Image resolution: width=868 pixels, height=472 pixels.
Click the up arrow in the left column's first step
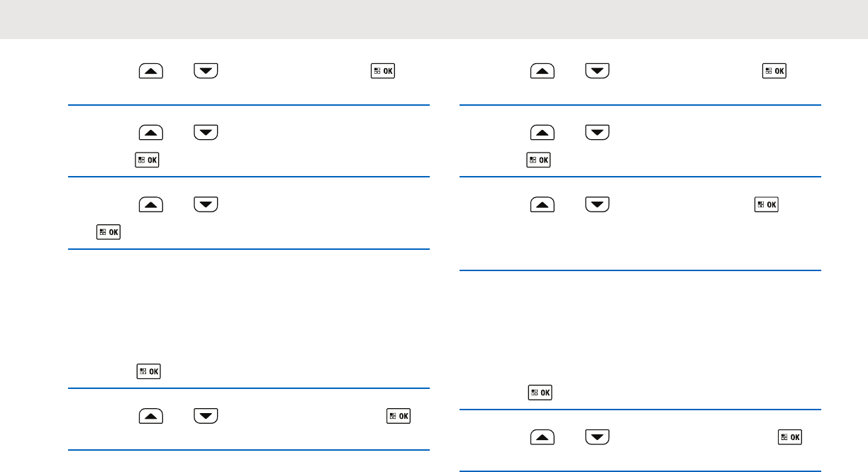(x=152, y=71)
